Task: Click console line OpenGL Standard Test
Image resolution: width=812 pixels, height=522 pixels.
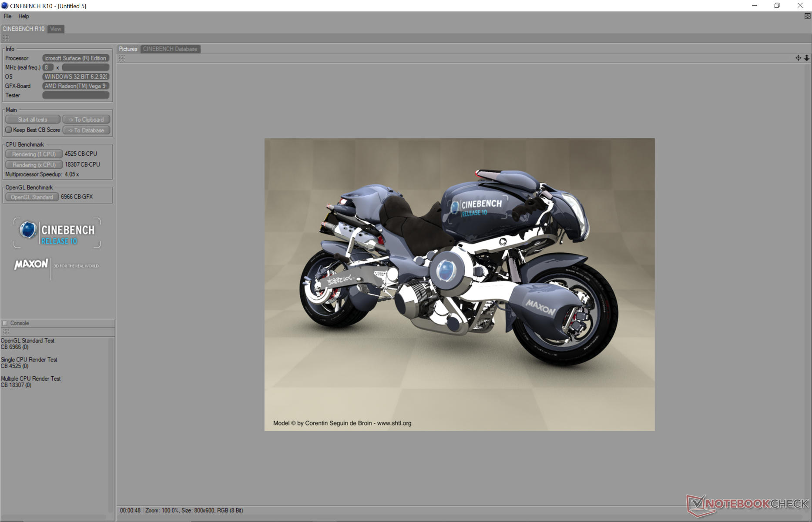Action: point(27,341)
